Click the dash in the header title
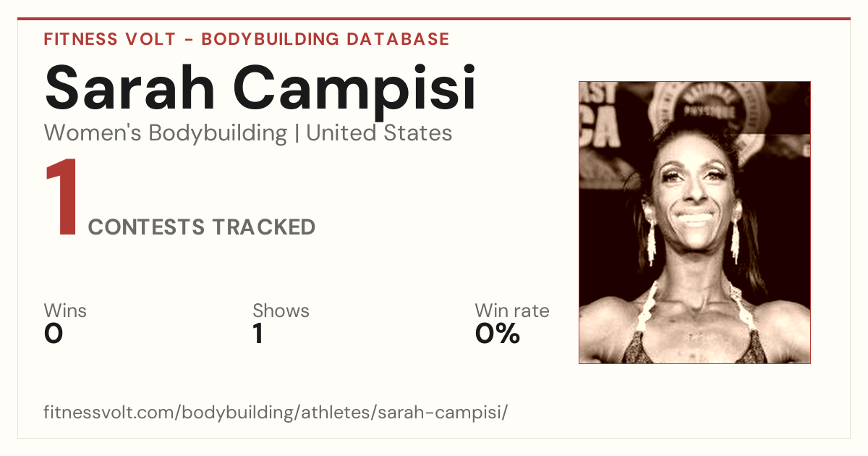 click(x=188, y=39)
